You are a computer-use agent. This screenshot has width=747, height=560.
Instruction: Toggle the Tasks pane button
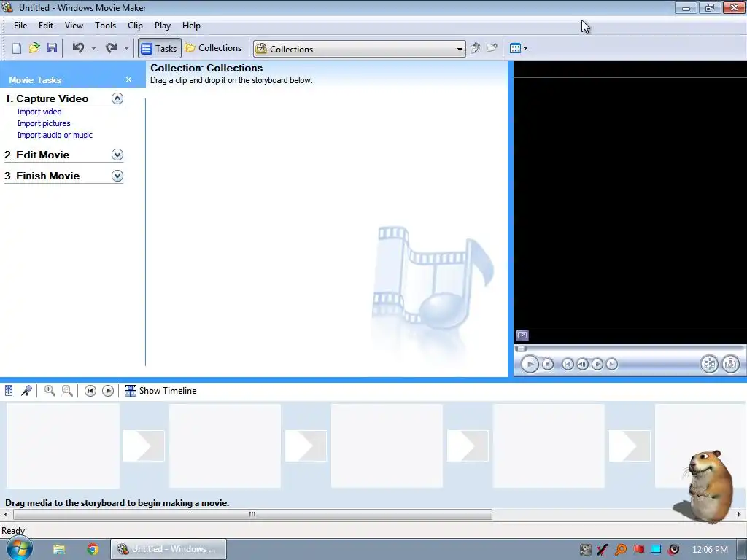click(160, 48)
